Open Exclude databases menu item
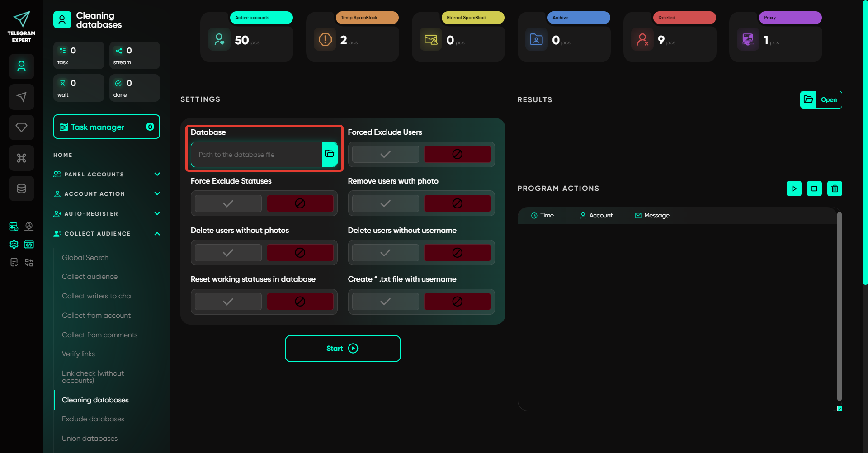 click(x=93, y=419)
